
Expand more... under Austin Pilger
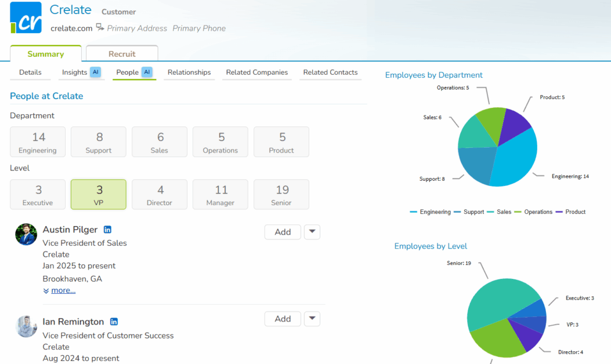(63, 290)
